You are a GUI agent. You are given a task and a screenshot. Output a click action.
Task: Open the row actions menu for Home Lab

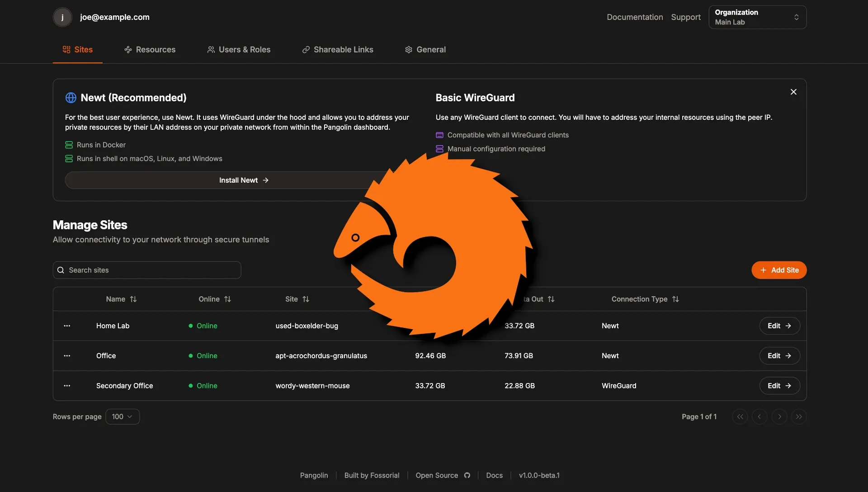(66, 326)
